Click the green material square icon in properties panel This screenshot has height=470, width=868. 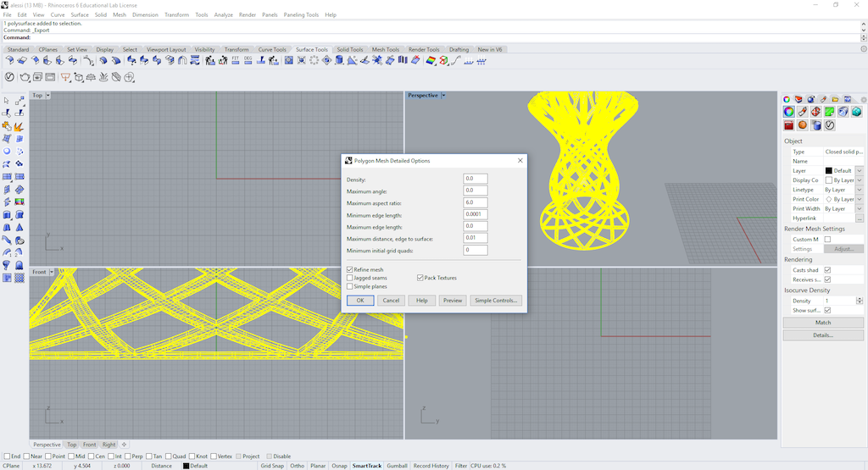tap(829, 112)
